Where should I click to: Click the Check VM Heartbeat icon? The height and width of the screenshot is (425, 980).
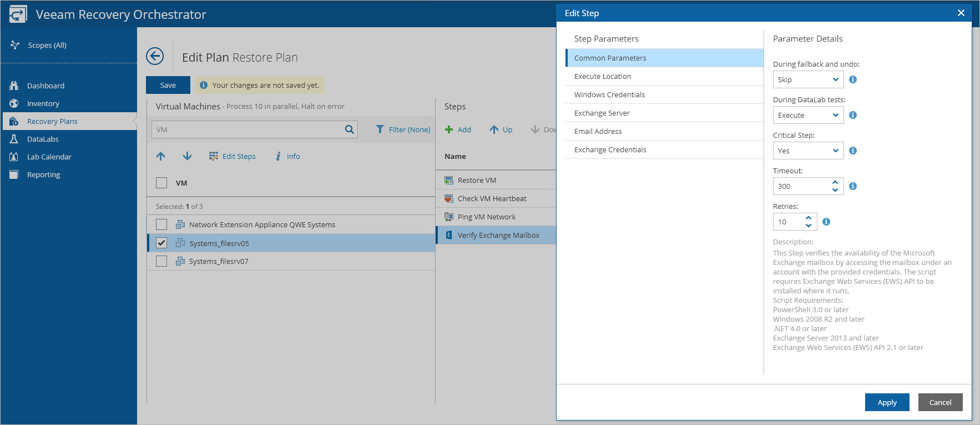[449, 198]
